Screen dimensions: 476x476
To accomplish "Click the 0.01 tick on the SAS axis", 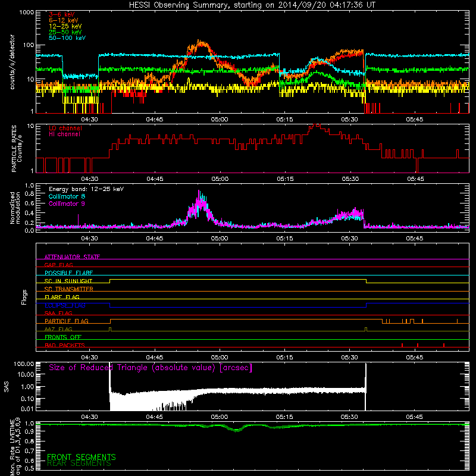I will pyautogui.click(x=27, y=409).
